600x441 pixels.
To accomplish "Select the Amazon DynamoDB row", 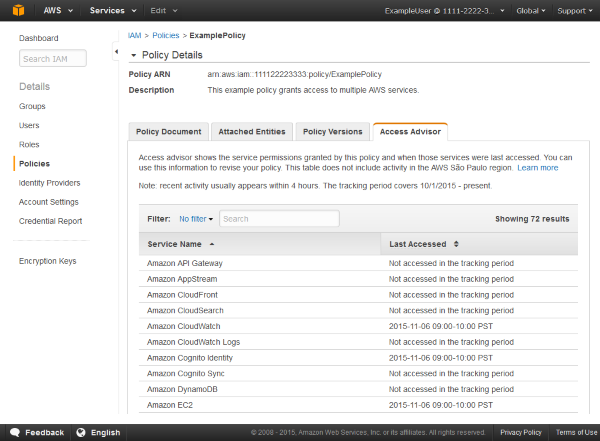I will tap(358, 389).
